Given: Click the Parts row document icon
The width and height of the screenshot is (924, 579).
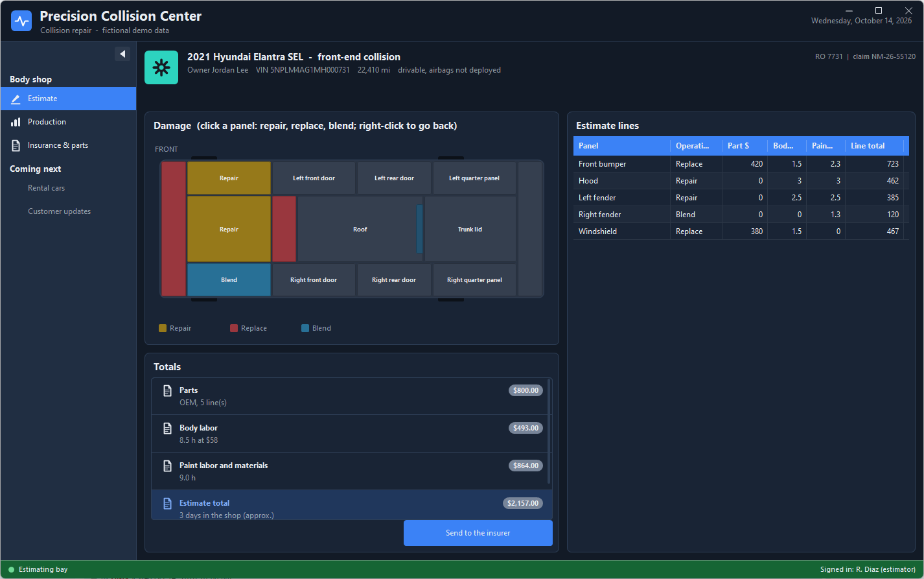Looking at the screenshot, I should pyautogui.click(x=167, y=390).
